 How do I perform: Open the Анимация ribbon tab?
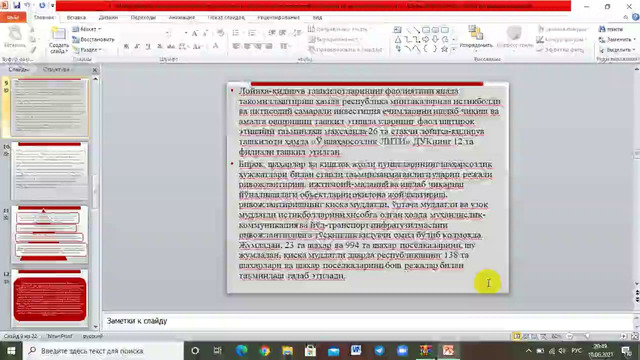182,18
